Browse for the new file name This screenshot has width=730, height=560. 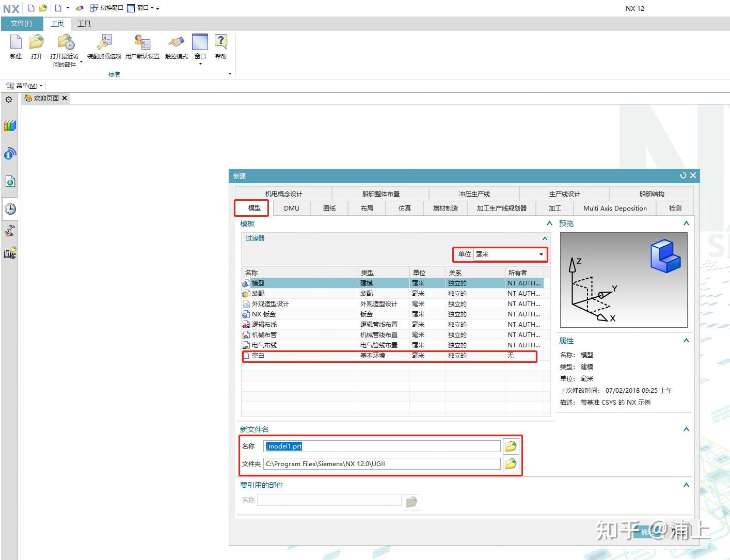coord(511,446)
